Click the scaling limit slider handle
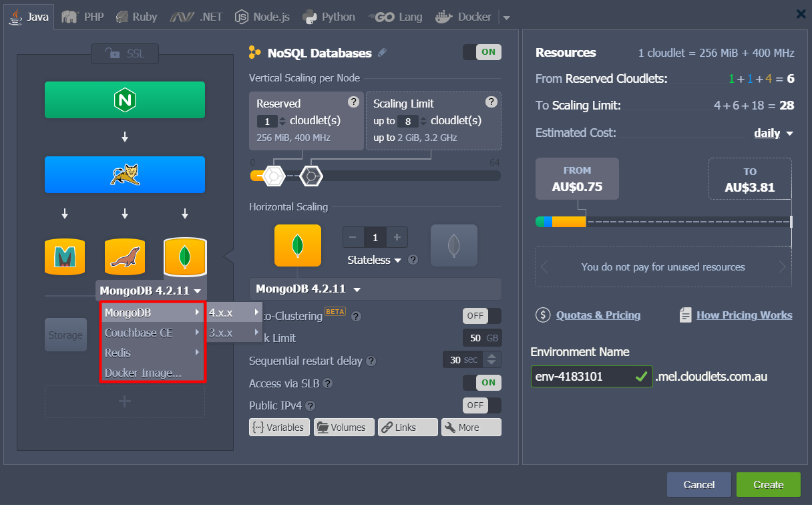The image size is (812, 505). click(311, 176)
